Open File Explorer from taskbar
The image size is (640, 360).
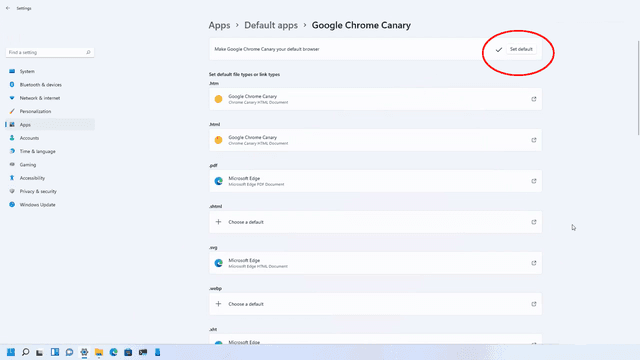[99, 352]
